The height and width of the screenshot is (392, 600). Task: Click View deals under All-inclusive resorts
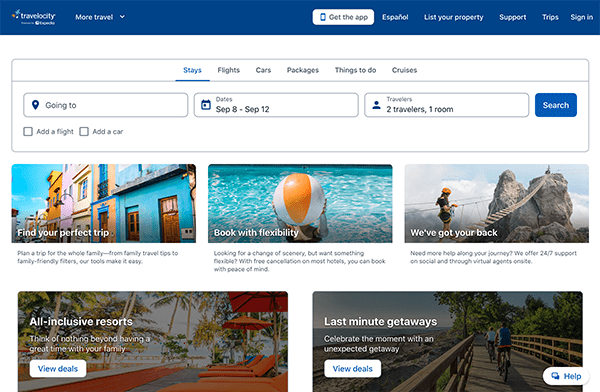58,369
